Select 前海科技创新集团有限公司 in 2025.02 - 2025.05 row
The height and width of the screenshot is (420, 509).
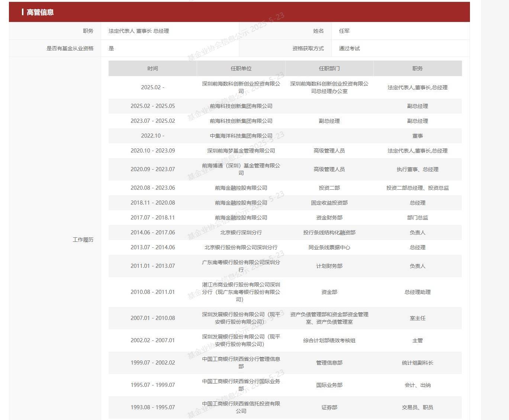pyautogui.click(x=241, y=106)
